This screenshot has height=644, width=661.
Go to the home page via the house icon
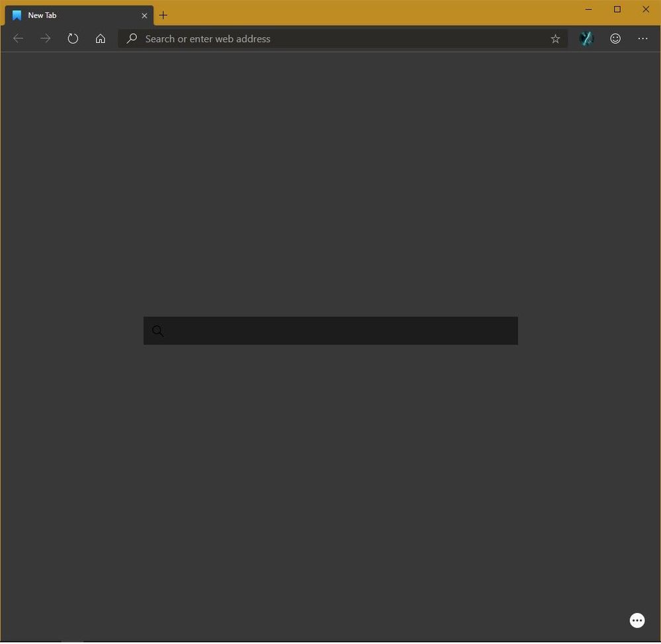pyautogui.click(x=101, y=39)
